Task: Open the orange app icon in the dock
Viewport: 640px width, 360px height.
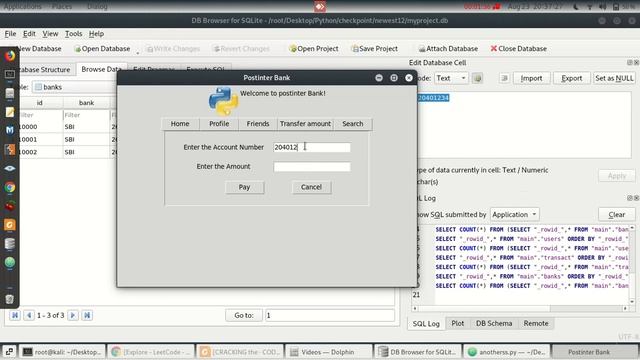Action: coord(10,225)
